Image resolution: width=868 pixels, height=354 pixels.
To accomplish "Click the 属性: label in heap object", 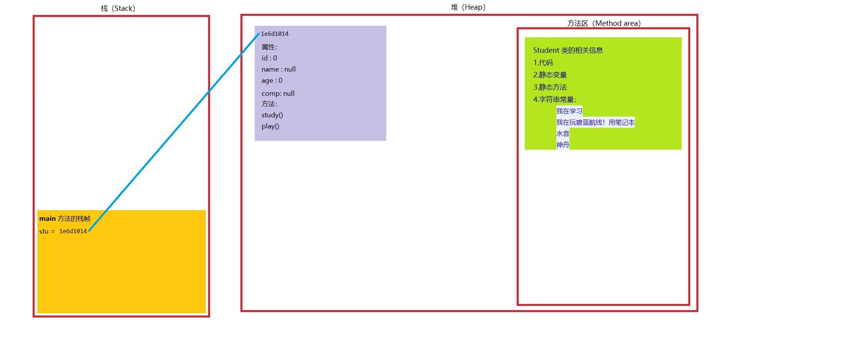I will 269,47.
